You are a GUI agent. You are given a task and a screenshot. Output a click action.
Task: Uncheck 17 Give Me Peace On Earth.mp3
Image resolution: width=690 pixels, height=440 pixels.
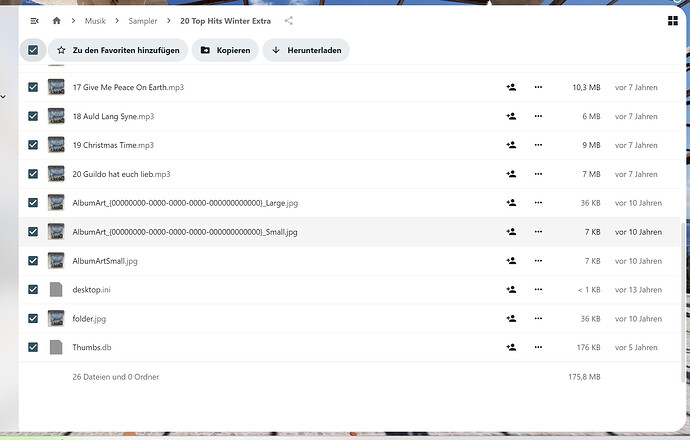33,87
